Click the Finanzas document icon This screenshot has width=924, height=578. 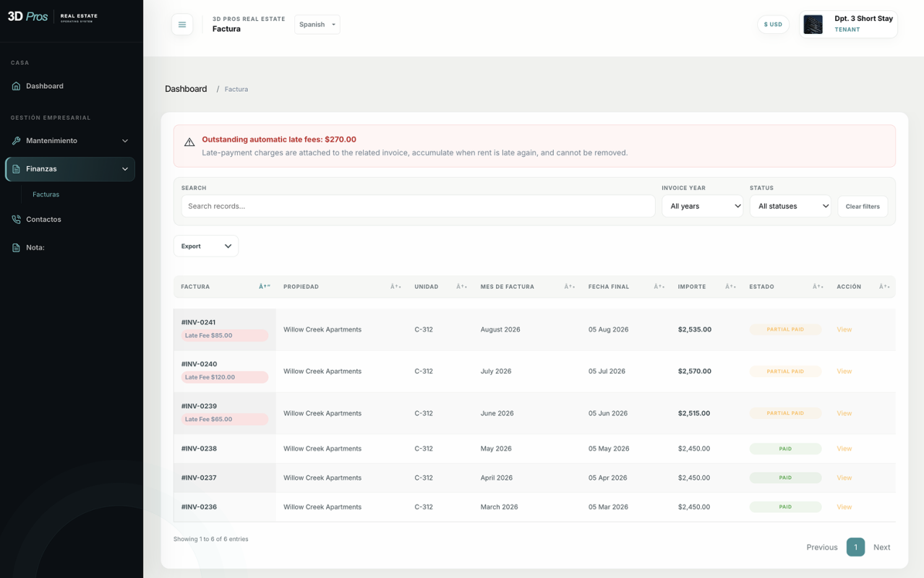click(x=16, y=169)
